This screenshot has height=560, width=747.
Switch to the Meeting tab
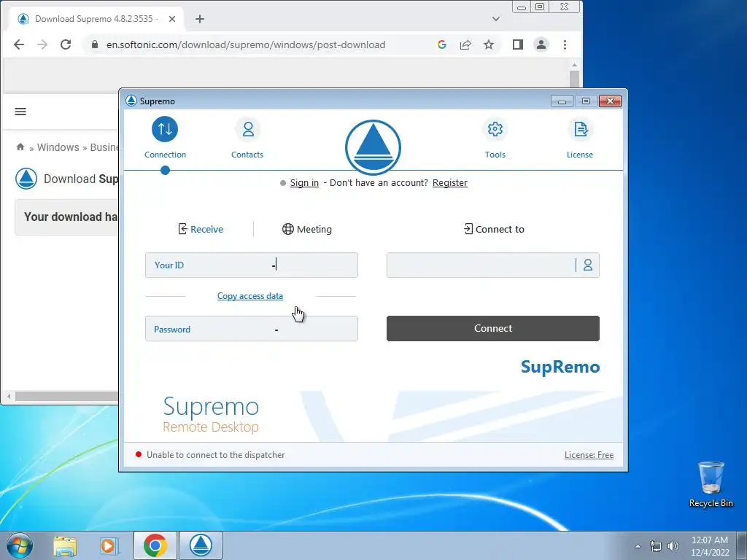pos(307,229)
